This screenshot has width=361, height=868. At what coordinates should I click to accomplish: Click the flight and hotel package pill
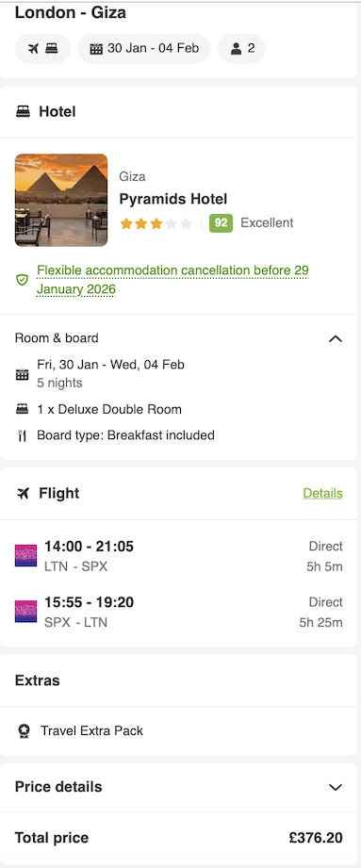click(x=42, y=49)
